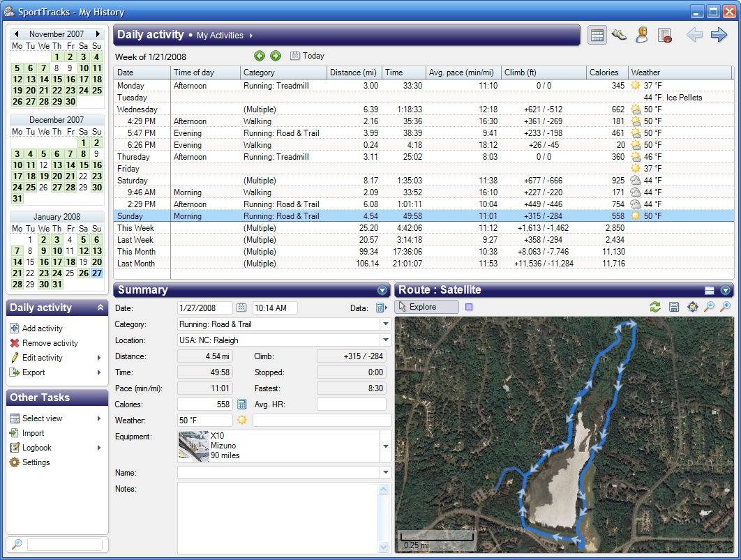This screenshot has width=741, height=560.
Task: Open the calorie calculator icon
Action: [x=242, y=404]
